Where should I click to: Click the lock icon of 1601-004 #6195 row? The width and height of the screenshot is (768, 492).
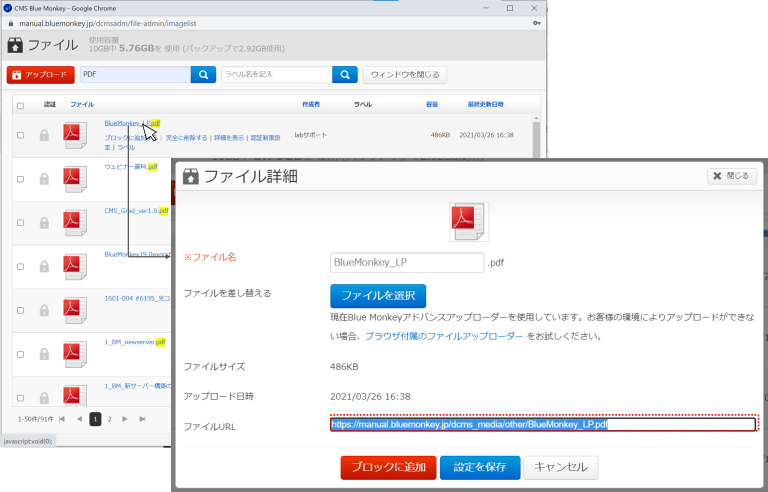point(44,310)
